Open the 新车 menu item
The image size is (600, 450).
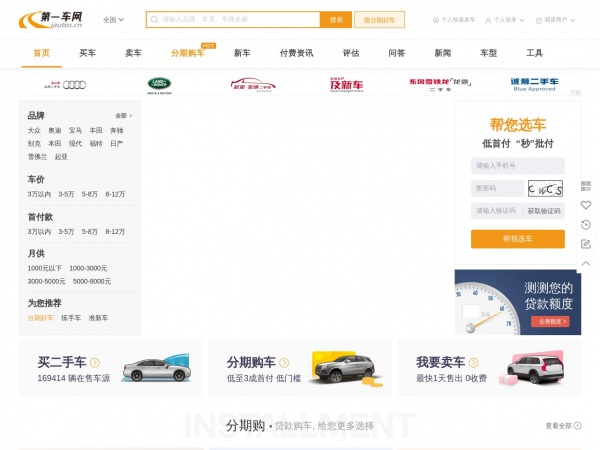click(x=242, y=53)
